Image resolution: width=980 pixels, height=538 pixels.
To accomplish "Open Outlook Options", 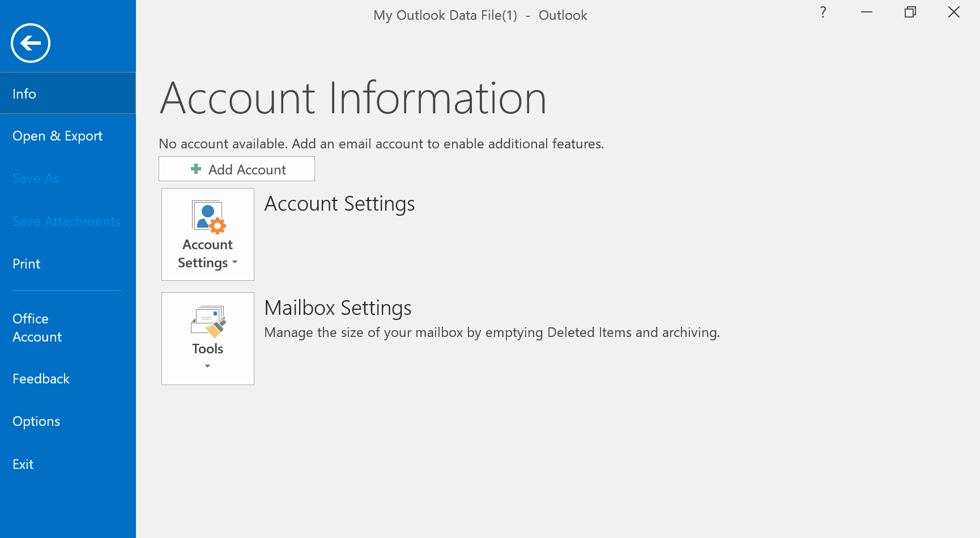I will tap(36, 421).
